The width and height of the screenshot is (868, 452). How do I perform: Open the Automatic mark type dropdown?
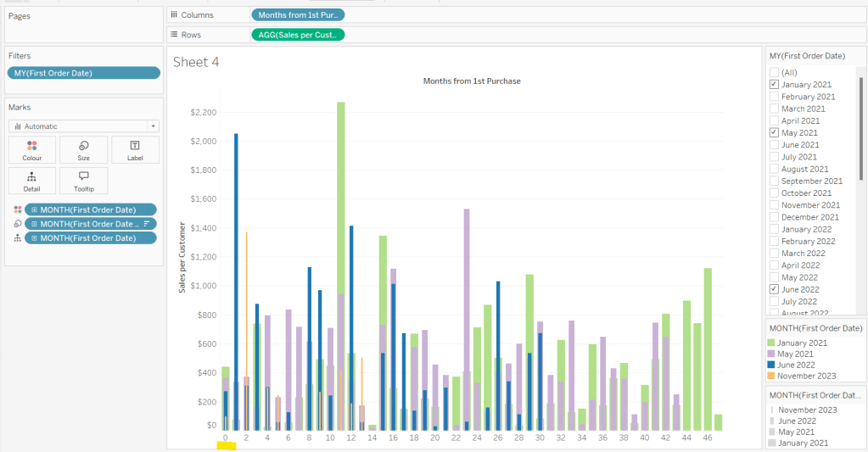[x=83, y=126]
